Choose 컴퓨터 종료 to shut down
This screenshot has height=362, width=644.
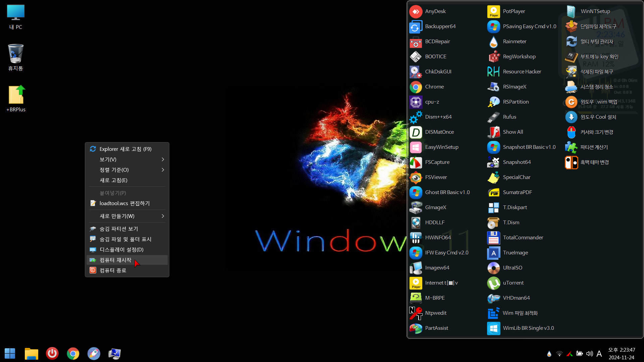pyautogui.click(x=127, y=270)
